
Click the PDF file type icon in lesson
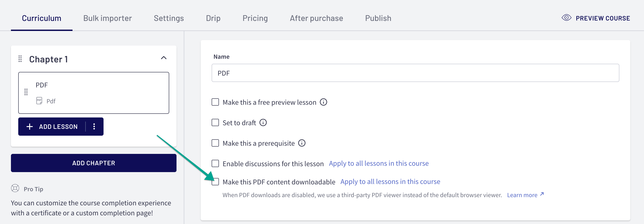click(x=39, y=101)
